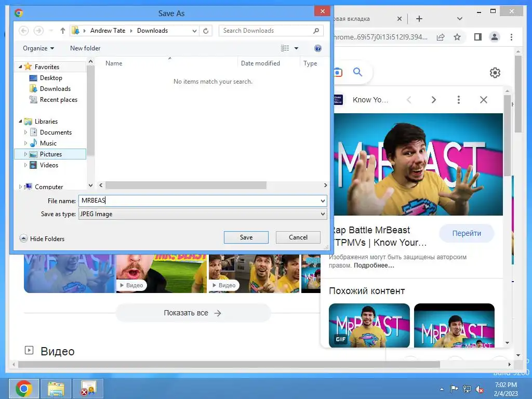
Task: Sort by Name column header
Action: [x=113, y=63]
